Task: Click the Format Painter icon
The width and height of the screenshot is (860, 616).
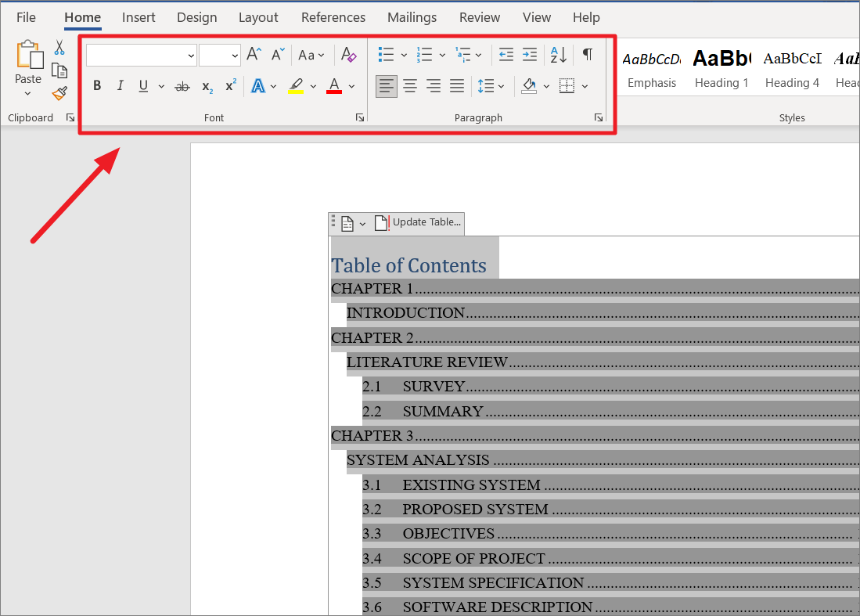Action: 59,93
